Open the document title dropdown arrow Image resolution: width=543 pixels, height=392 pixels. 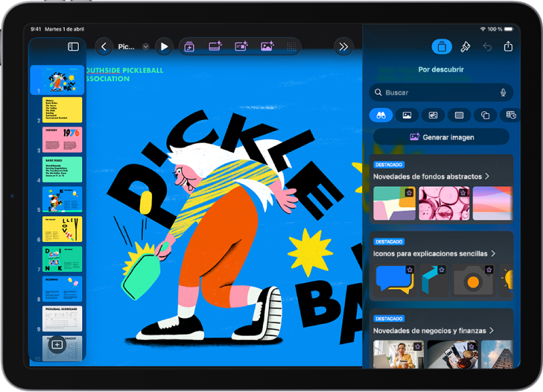146,47
